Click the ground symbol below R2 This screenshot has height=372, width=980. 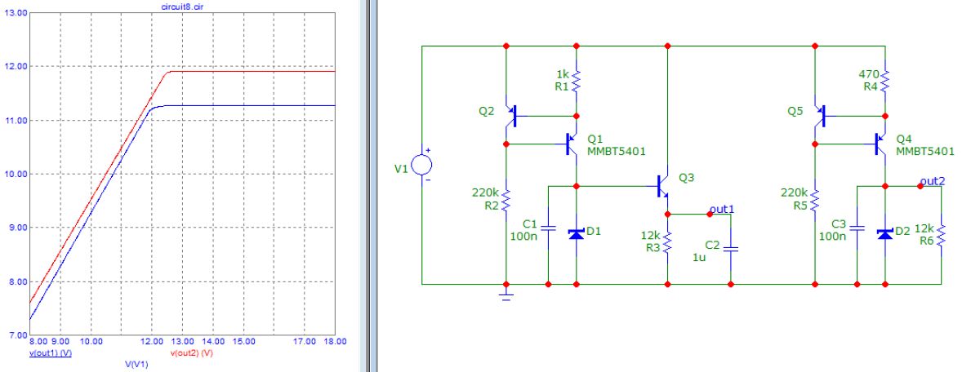pos(506,295)
